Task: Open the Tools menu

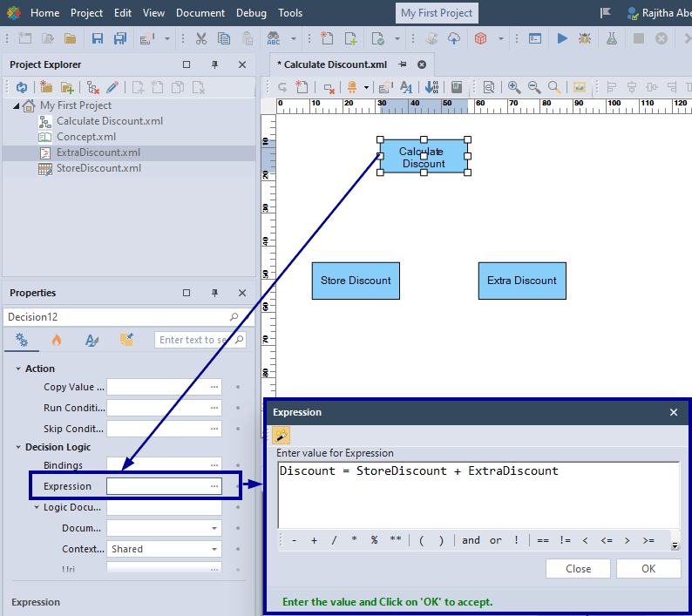Action: (290, 13)
